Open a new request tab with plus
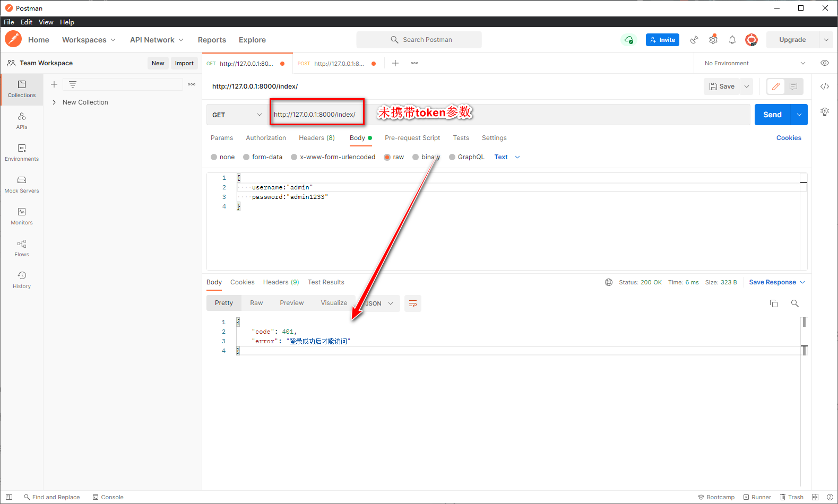 [x=395, y=63]
